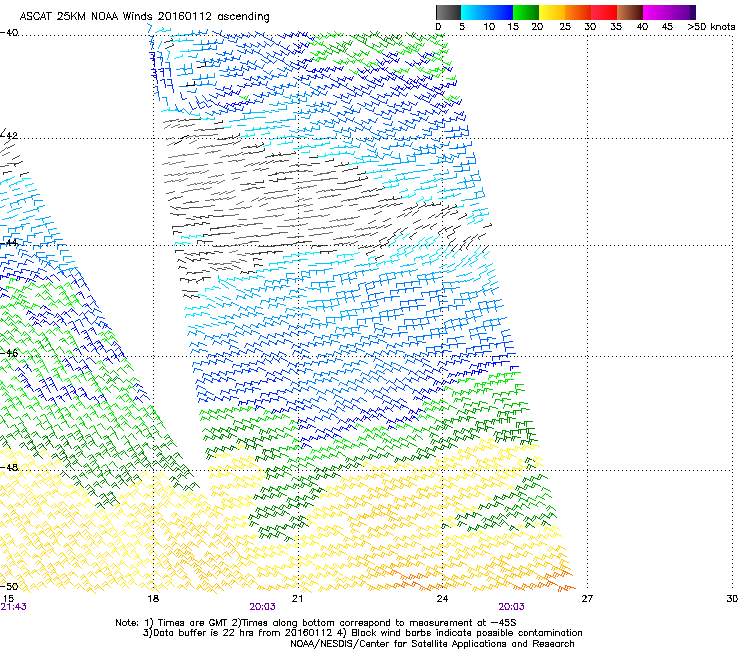740x650 pixels.
Task: Click the gray 0-5 knots legend swatch
Action: [x=448, y=12]
